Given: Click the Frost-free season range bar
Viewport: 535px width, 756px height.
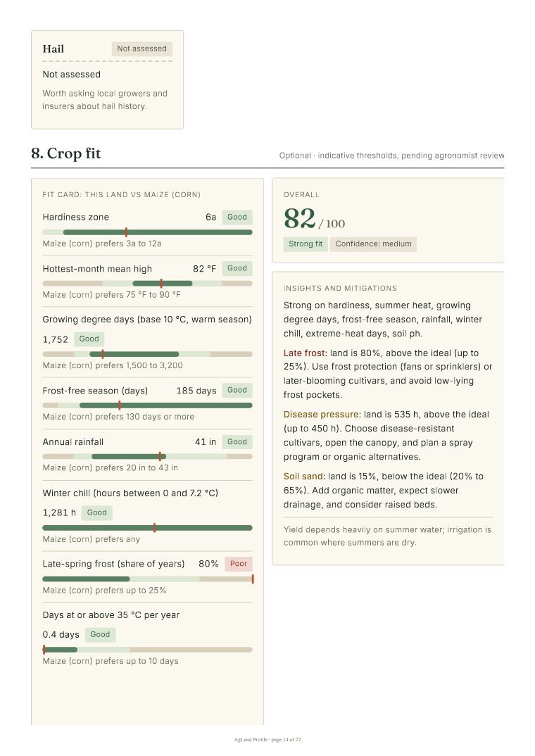Looking at the screenshot, I should (x=148, y=405).
